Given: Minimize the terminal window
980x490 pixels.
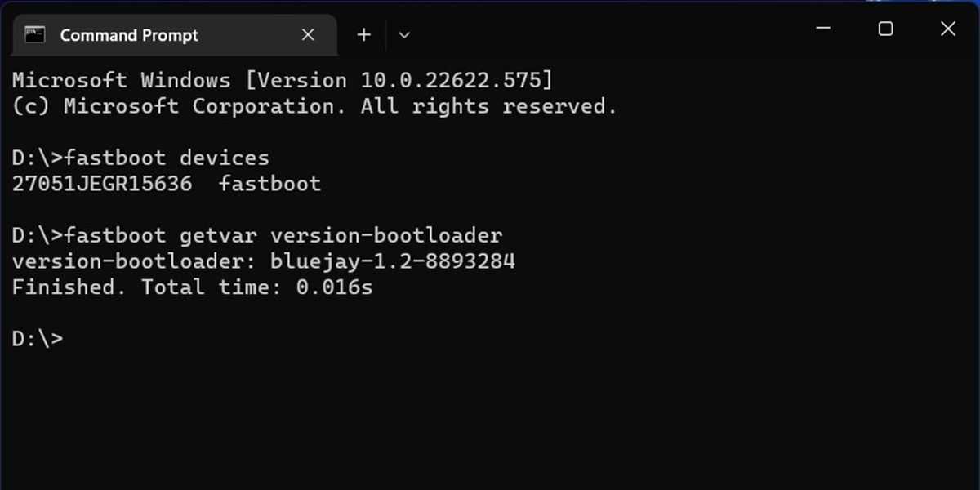Looking at the screenshot, I should click(823, 29).
